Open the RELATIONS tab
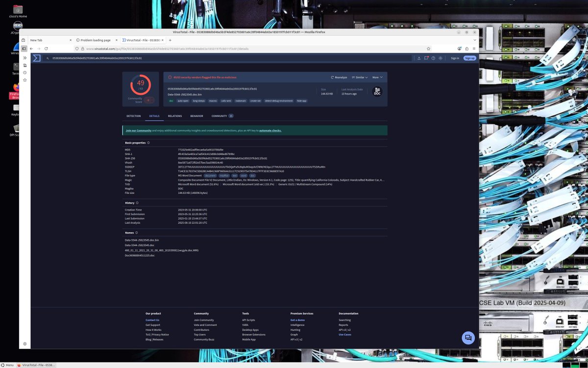This screenshot has height=368, width=588. click(x=175, y=116)
